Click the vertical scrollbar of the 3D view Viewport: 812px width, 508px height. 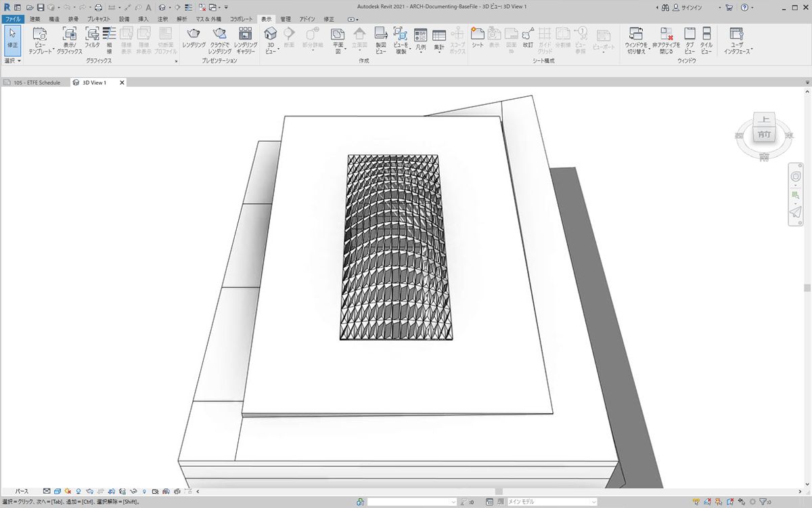pyautogui.click(x=807, y=287)
